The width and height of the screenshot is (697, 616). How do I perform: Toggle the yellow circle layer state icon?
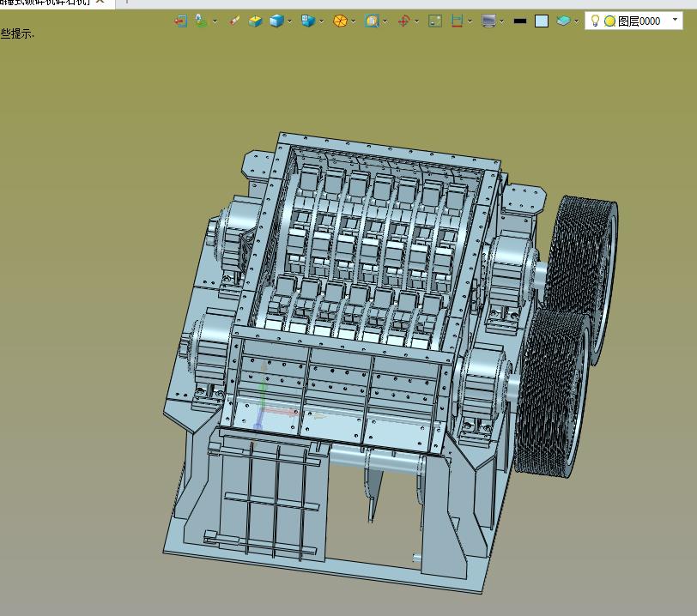[x=609, y=21]
